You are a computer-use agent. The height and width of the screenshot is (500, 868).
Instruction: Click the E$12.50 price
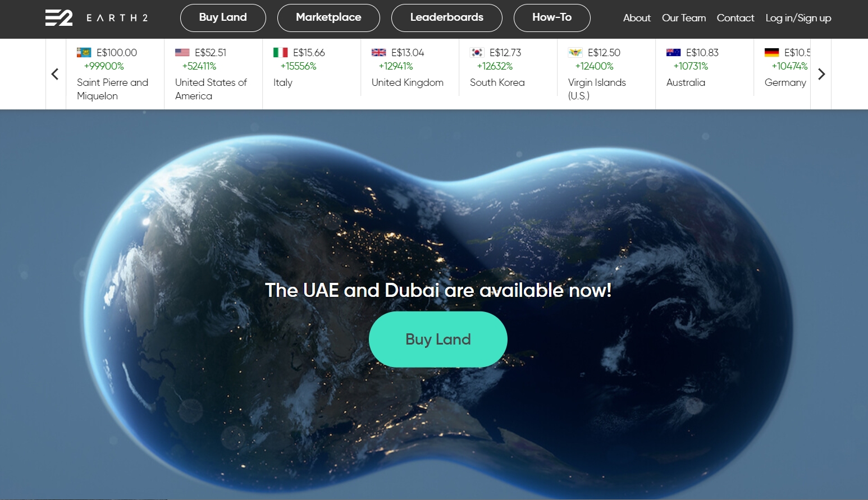(x=604, y=53)
